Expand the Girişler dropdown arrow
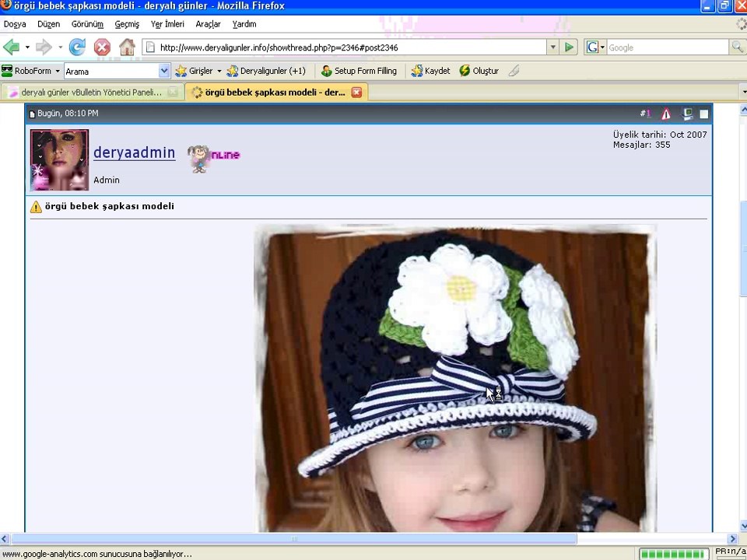The width and height of the screenshot is (747, 560). pyautogui.click(x=219, y=71)
